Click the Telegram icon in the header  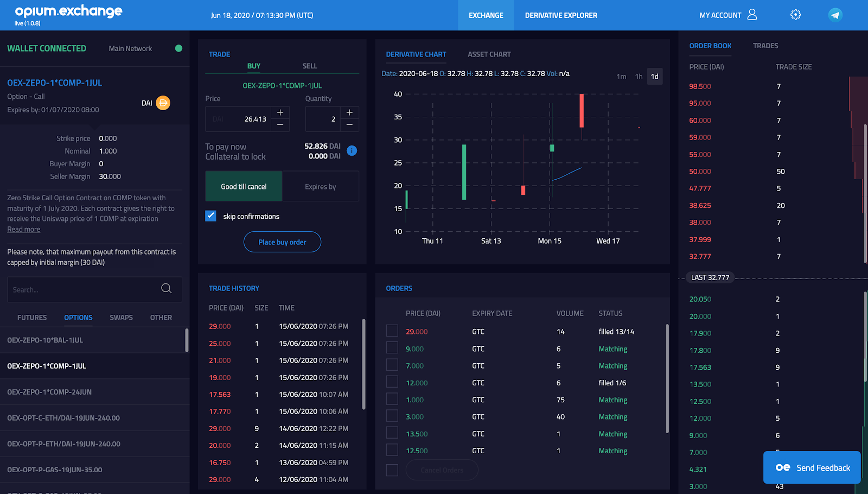click(x=834, y=15)
